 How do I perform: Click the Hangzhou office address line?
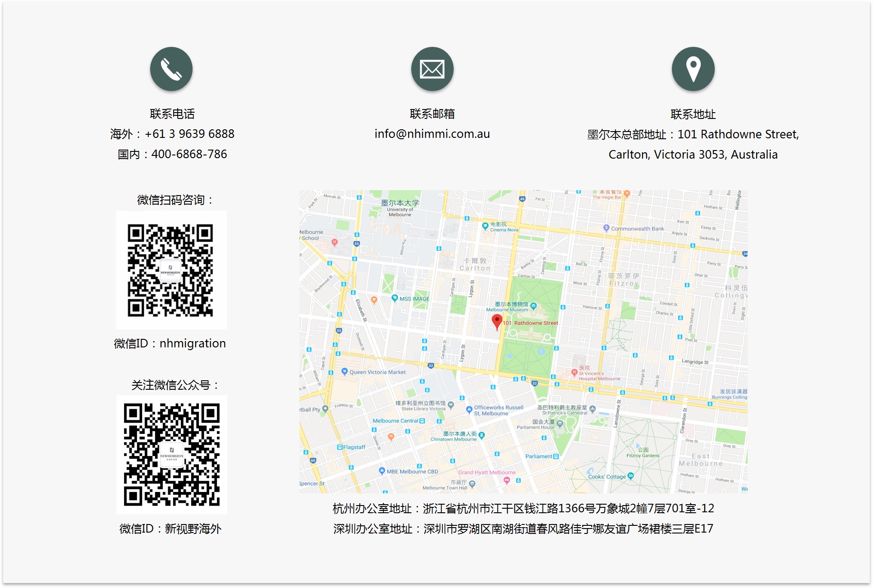pyautogui.click(x=523, y=508)
